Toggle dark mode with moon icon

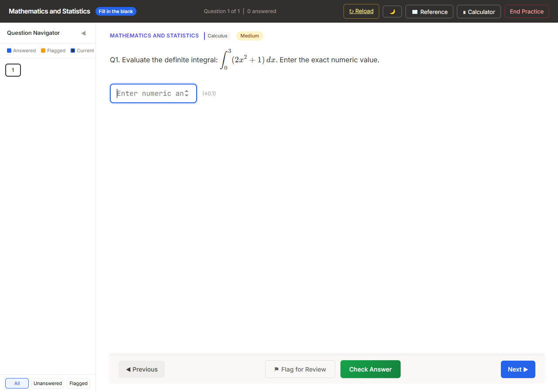pyautogui.click(x=392, y=12)
